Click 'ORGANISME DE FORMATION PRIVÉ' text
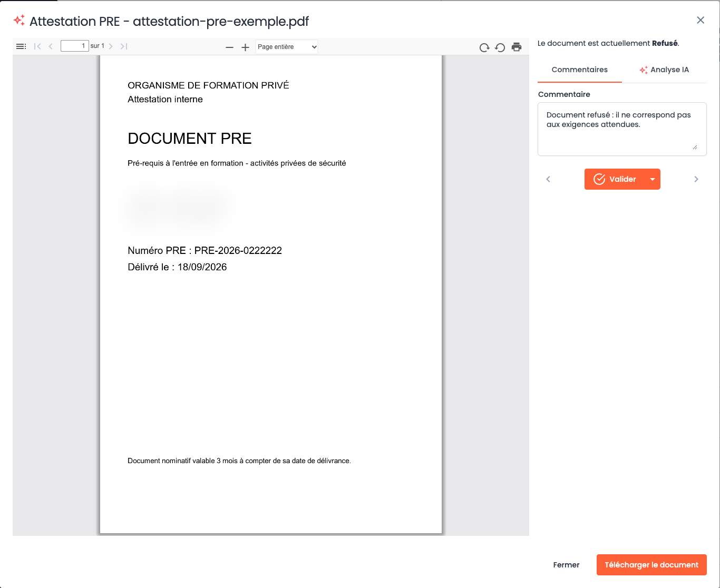The width and height of the screenshot is (720, 588). click(208, 85)
